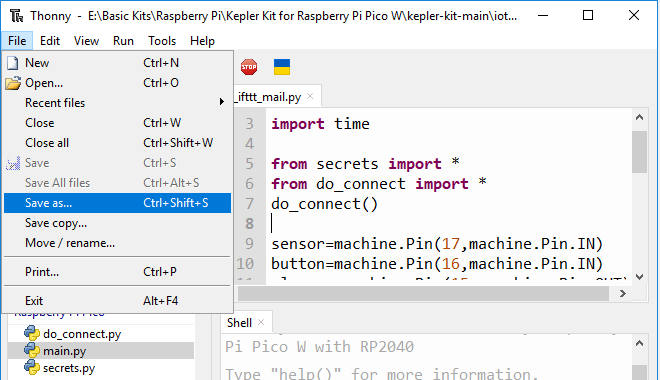Choose Close from the File menu
The height and width of the screenshot is (380, 660).
117,123
